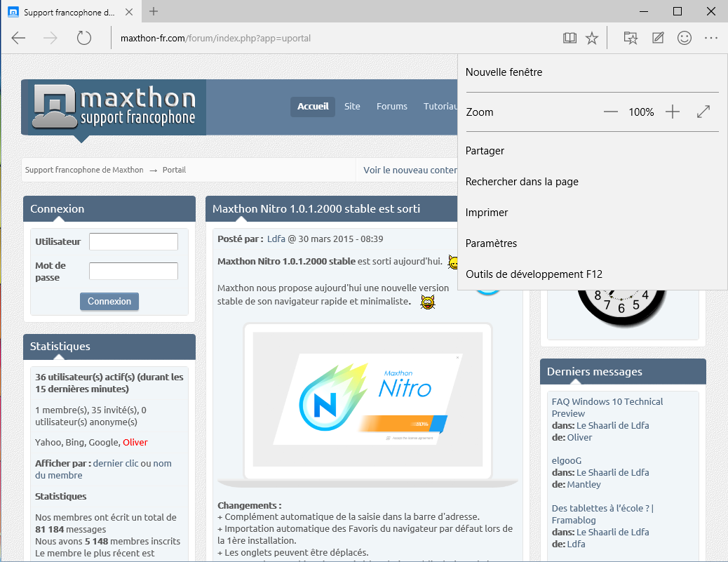The image size is (728, 562).
Task: Click the Statistiques panel header
Action: pos(109,347)
